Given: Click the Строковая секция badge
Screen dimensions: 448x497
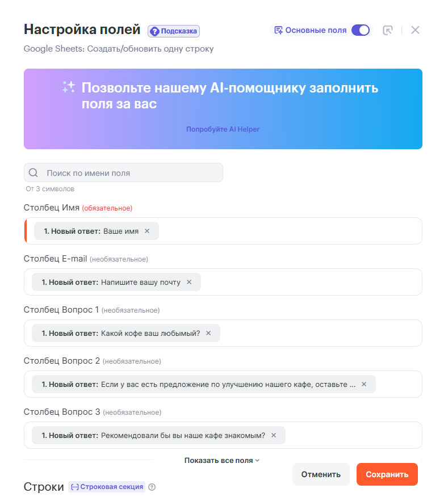Looking at the screenshot, I should click(107, 487).
